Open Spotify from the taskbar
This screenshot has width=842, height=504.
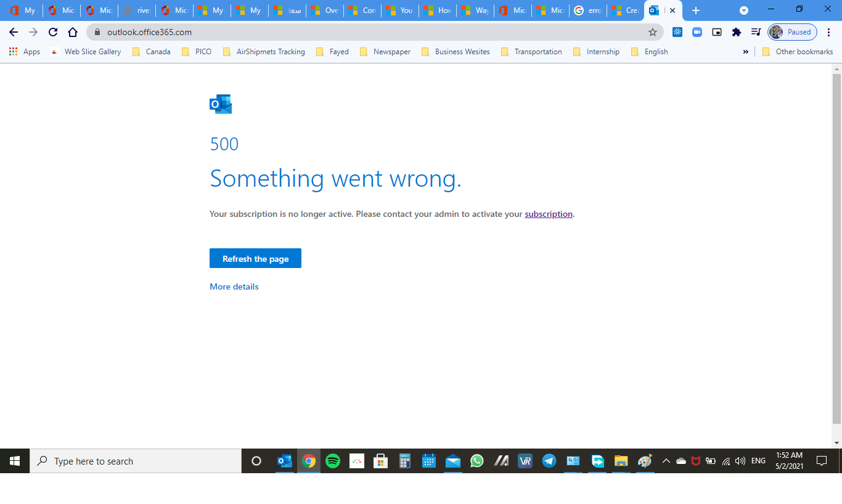pyautogui.click(x=333, y=461)
